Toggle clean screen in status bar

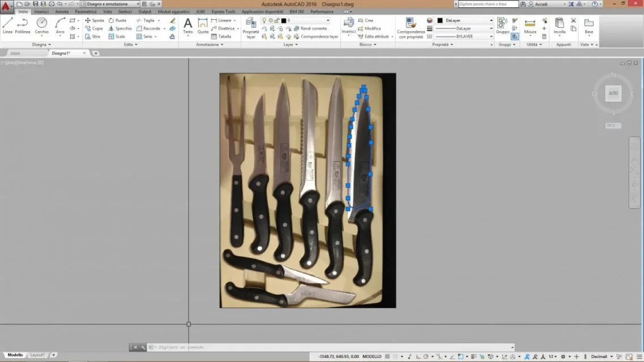point(629,357)
